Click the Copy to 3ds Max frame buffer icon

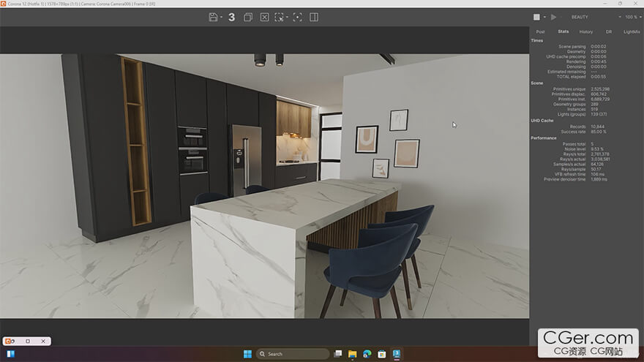coord(232,18)
